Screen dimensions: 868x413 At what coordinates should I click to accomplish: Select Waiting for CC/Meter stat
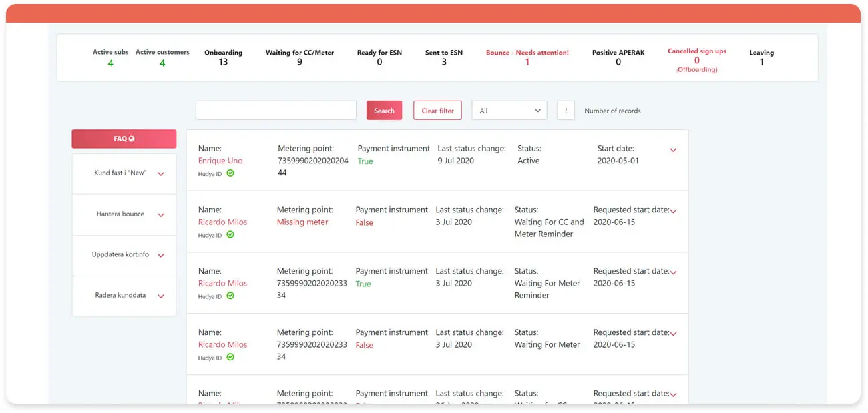(300, 57)
